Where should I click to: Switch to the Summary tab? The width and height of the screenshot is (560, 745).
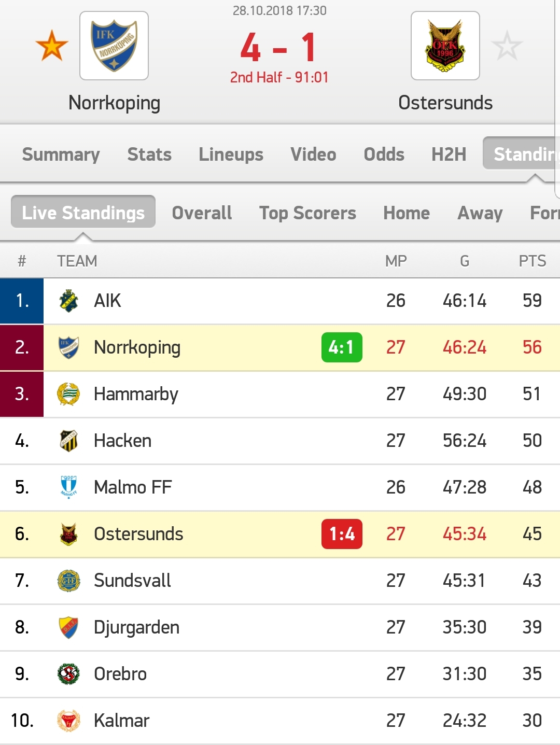[x=61, y=154]
